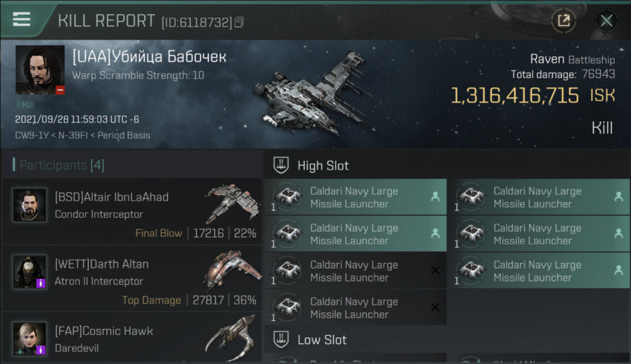Screen dimensions: 631x364
Task: Select the [FAP]Cosmic Hawk name
Action: coord(104,331)
